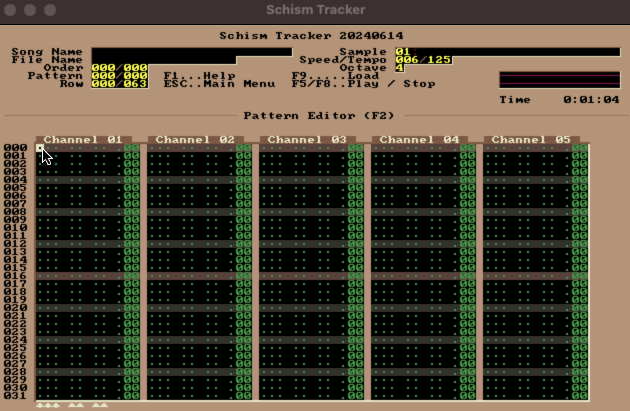Click Channel 01 note cell in row 000

point(48,148)
